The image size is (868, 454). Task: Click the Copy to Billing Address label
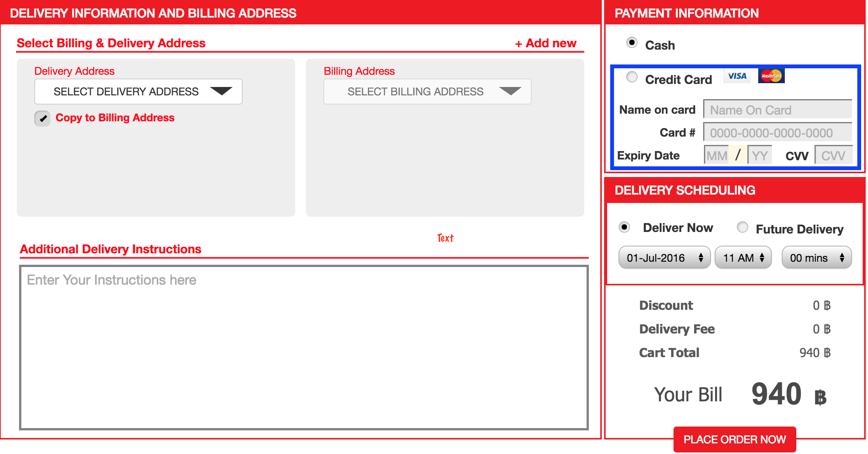[115, 118]
